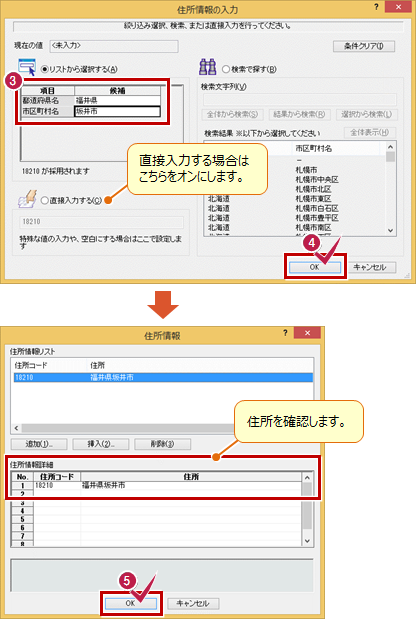This screenshot has height=619, width=416.
Task: Click the 挿入(2) button
Action: pos(101,444)
